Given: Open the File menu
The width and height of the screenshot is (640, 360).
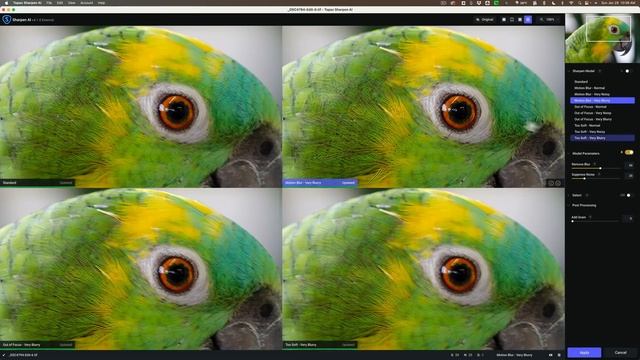Looking at the screenshot, I should [x=49, y=3].
